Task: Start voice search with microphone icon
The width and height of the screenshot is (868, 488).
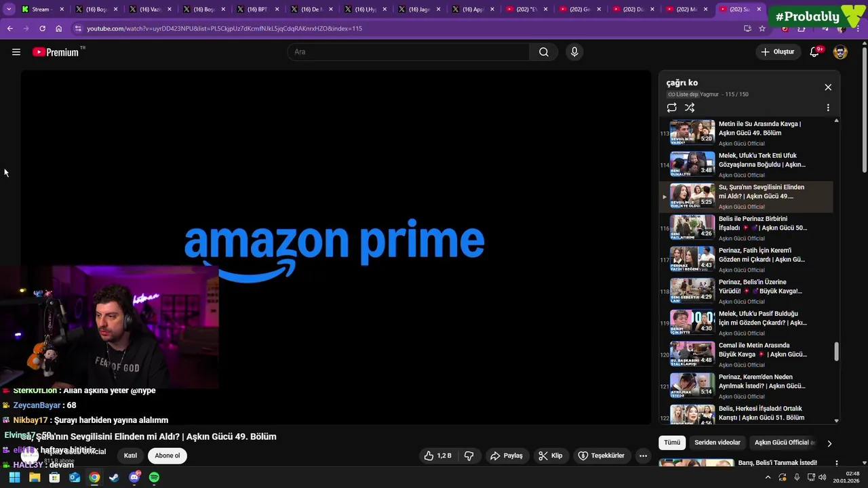Action: pyautogui.click(x=574, y=52)
